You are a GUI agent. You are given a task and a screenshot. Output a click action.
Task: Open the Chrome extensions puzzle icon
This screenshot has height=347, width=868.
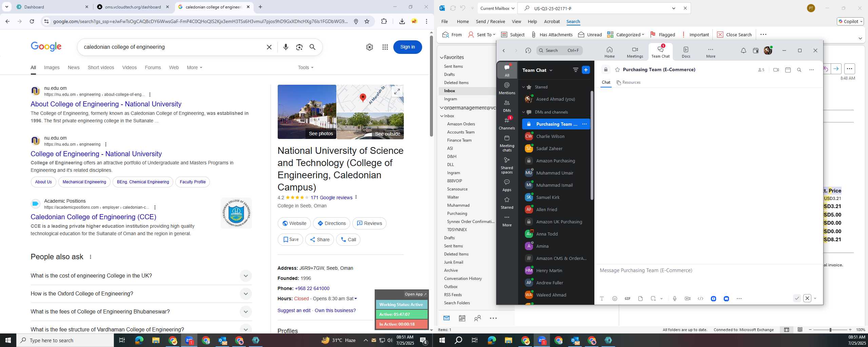(384, 21)
